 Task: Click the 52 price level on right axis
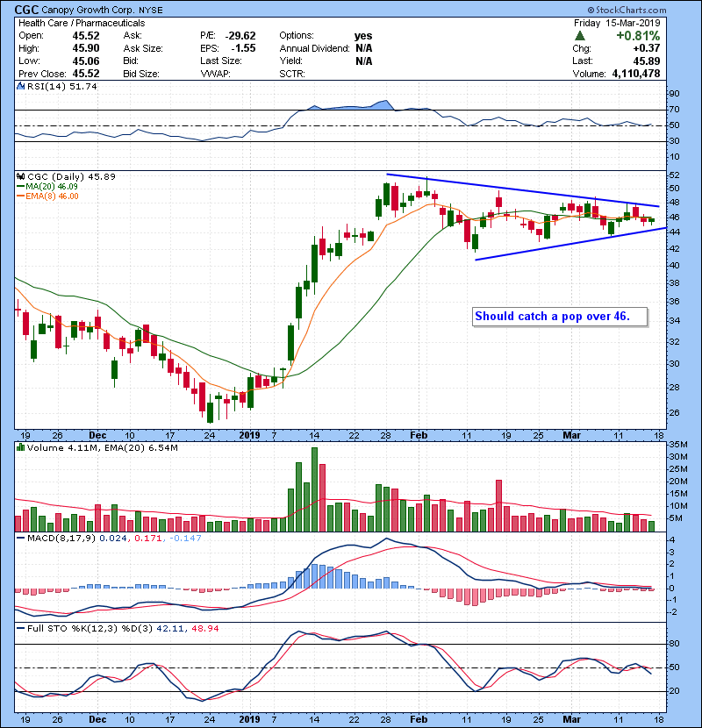coord(674,175)
